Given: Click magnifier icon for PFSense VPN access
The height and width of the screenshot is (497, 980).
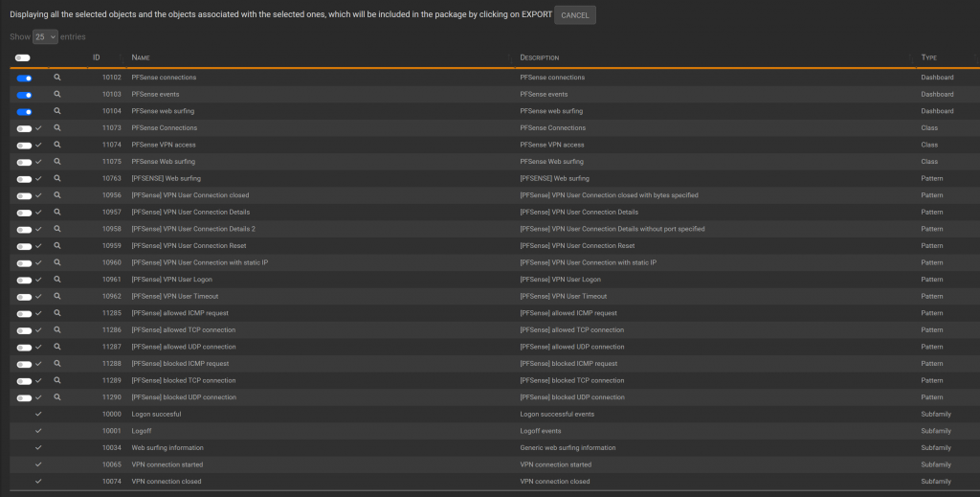Looking at the screenshot, I should coord(57,145).
